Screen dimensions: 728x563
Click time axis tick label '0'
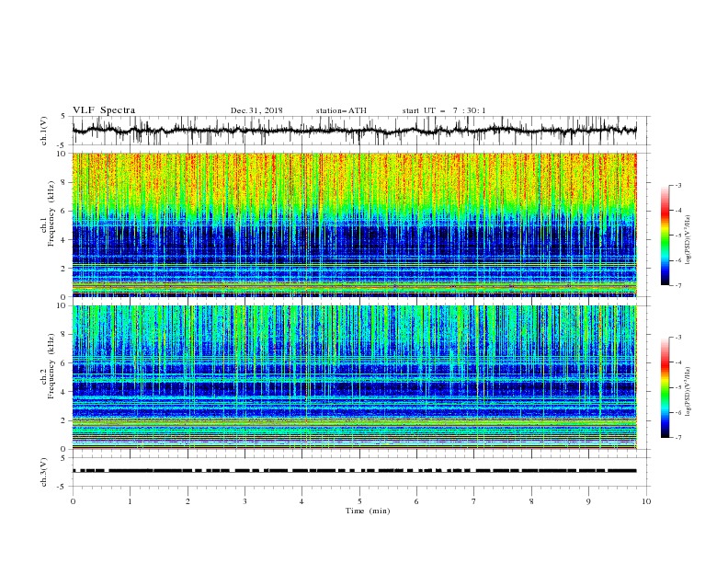(x=73, y=501)
